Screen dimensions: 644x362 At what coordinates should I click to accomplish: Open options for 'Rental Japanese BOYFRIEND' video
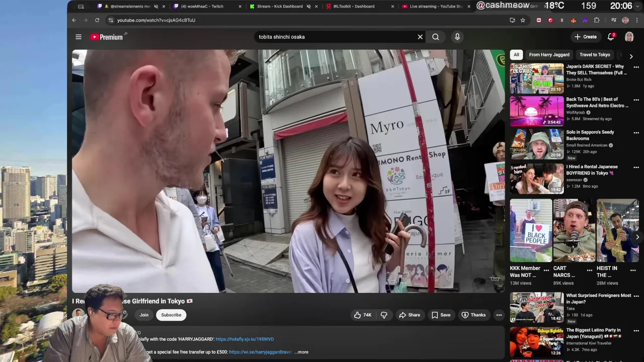coord(636,167)
